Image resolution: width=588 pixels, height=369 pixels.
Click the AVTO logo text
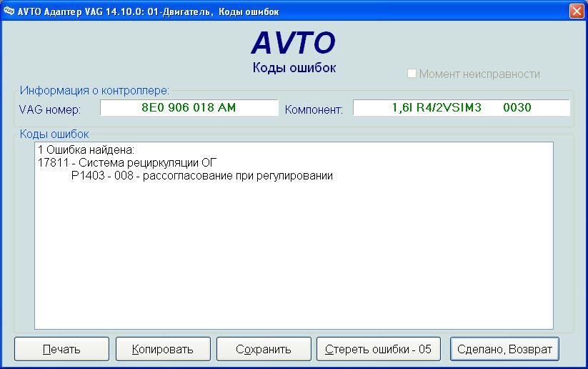(293, 43)
